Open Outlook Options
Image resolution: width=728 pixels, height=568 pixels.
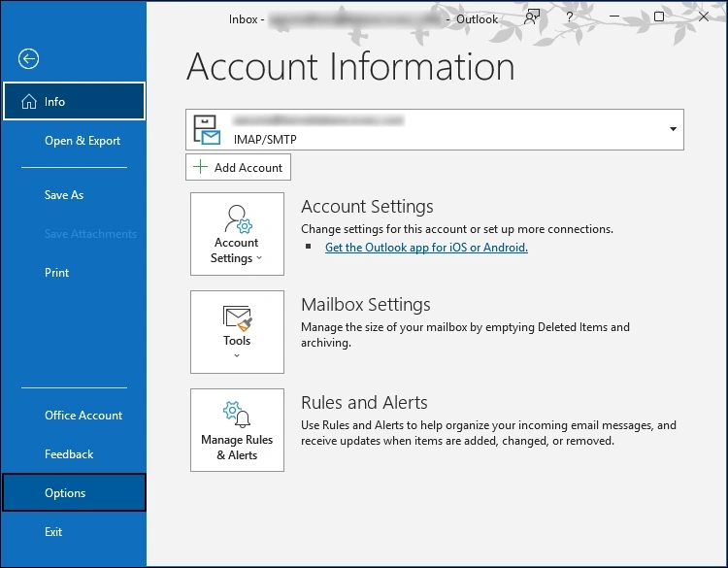[75, 492]
